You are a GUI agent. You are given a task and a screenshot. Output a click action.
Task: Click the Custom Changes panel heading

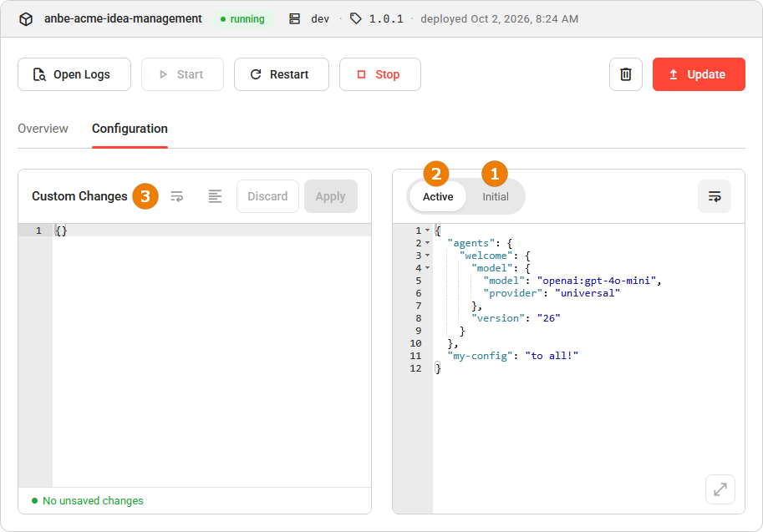pos(79,196)
